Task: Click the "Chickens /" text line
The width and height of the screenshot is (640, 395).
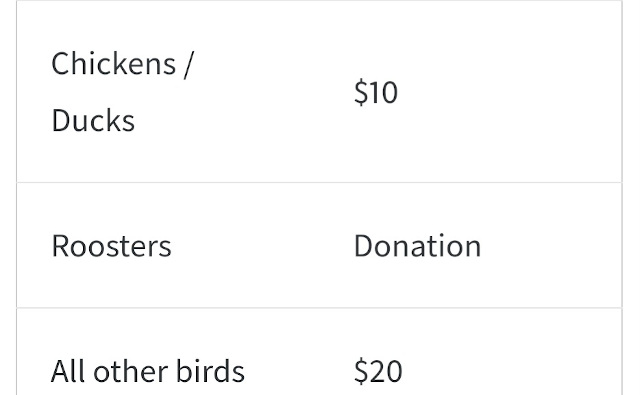Action: point(121,64)
